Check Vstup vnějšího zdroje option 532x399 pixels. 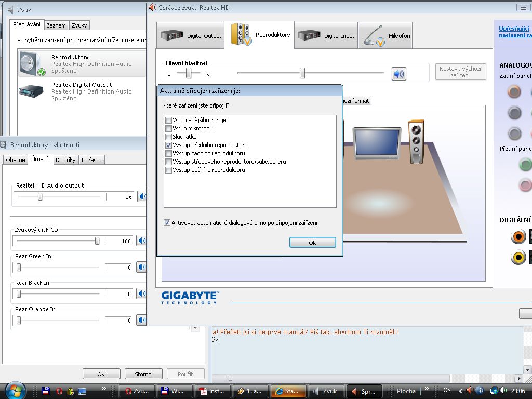168,120
